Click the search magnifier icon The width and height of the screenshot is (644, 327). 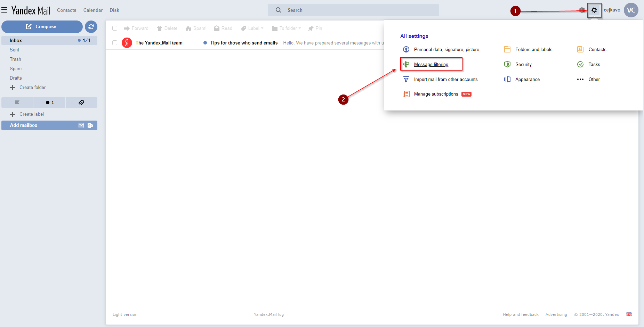tap(279, 10)
